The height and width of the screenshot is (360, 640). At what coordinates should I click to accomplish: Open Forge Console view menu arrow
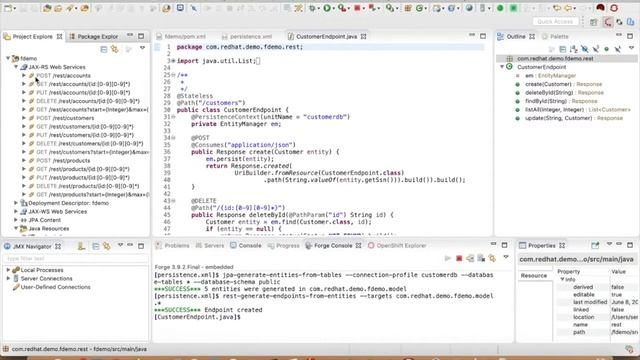506,258
